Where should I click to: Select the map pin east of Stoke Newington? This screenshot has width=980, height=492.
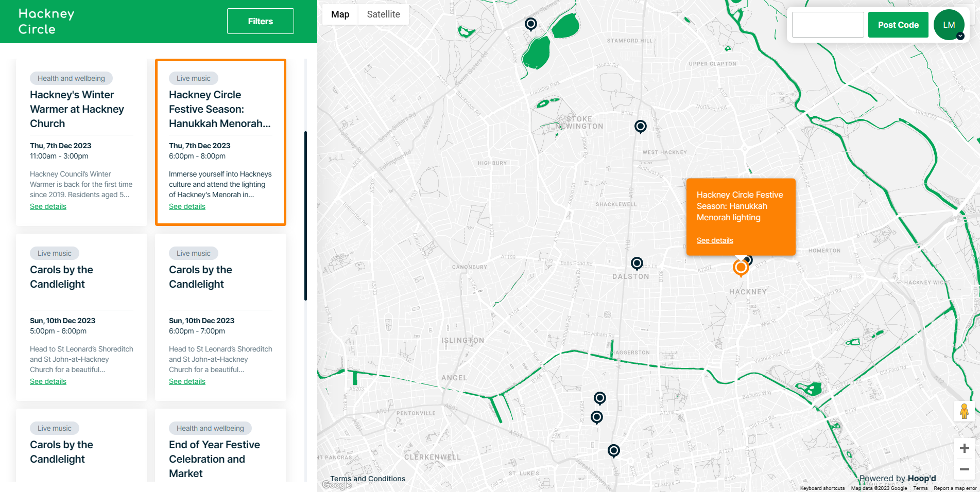point(640,127)
